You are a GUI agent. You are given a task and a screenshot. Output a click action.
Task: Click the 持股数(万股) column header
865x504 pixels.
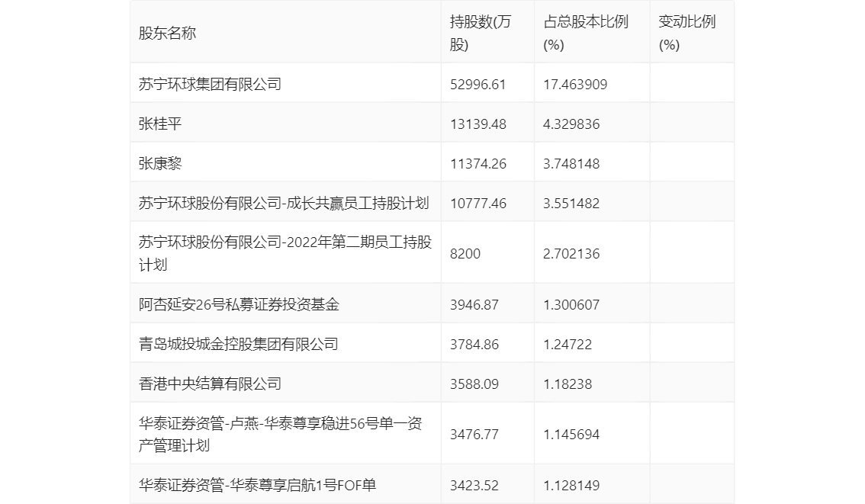[x=481, y=34]
